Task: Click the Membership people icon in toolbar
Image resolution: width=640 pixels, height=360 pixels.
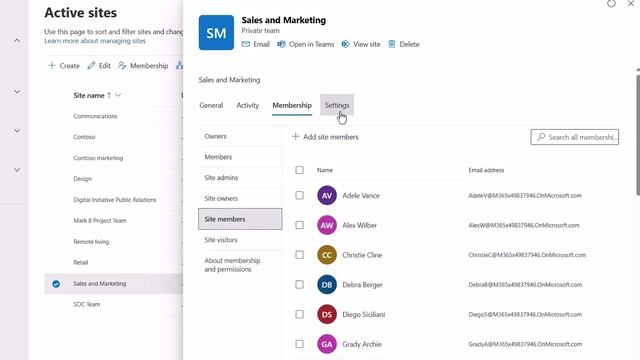Action: [122, 65]
